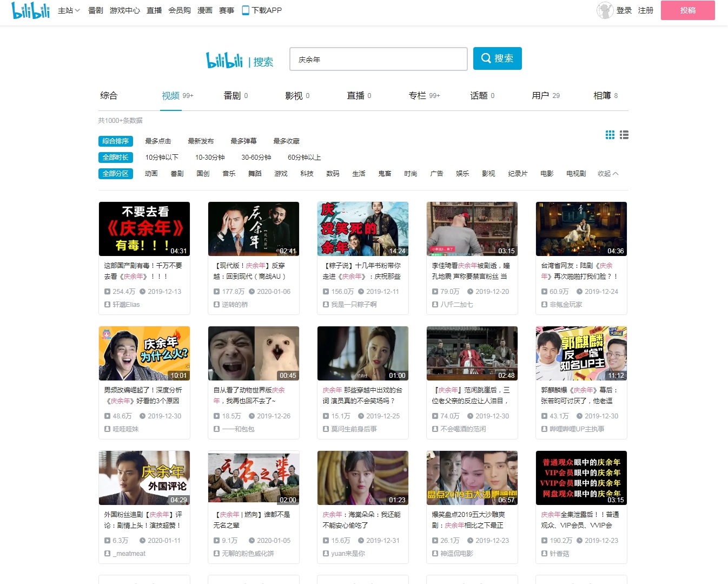Open the 庆余年为什么火 video thumbnail
Image resolution: width=728 pixels, height=584 pixels.
(x=144, y=353)
